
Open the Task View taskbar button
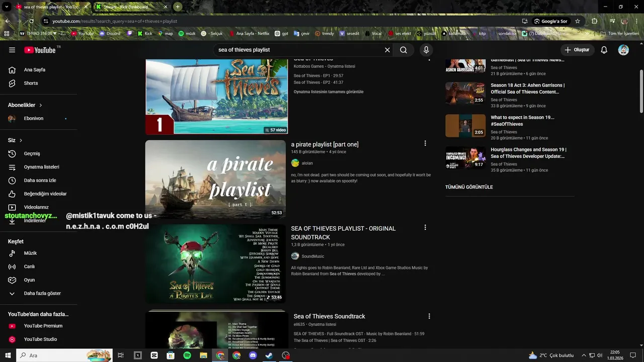(121, 355)
